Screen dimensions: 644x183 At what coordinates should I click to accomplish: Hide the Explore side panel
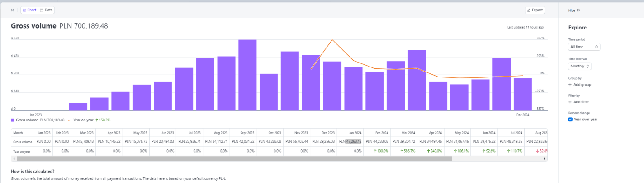coord(574,10)
